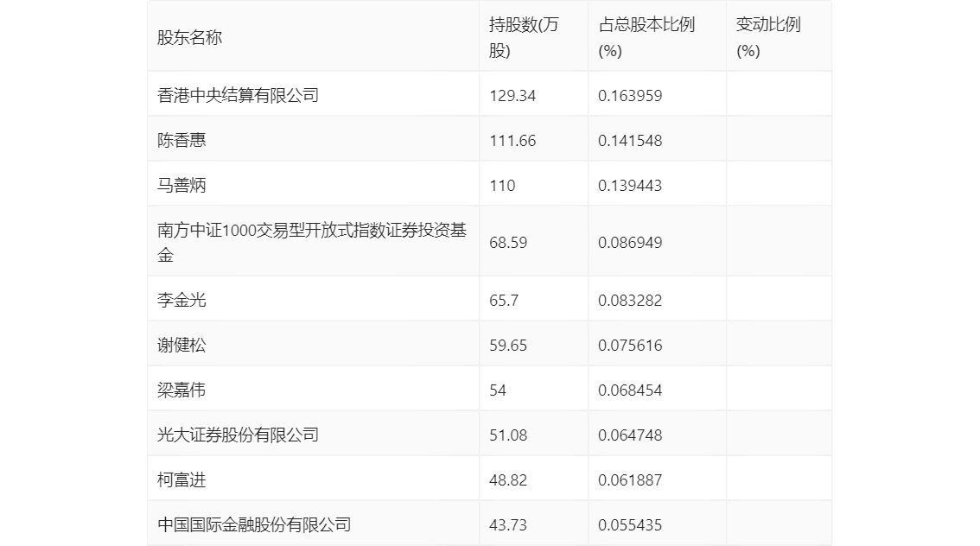This screenshot has height=546, width=980.
Task: Click the 股东名称 column header
Action: (x=189, y=37)
